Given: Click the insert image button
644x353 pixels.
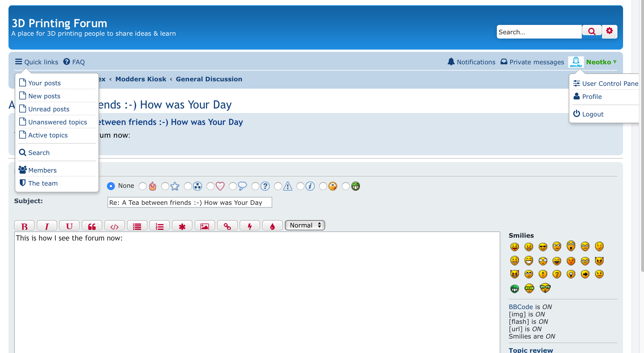Looking at the screenshot, I should [x=205, y=226].
